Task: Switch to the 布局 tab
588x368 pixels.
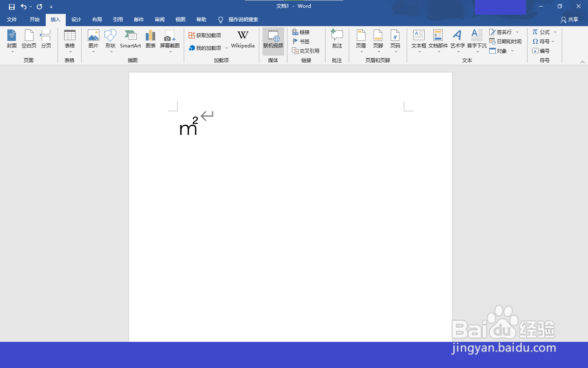Action: coord(97,20)
